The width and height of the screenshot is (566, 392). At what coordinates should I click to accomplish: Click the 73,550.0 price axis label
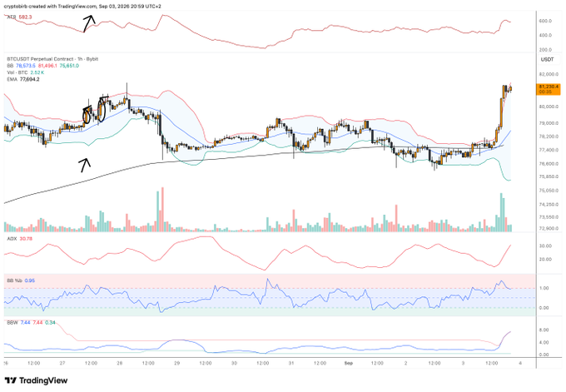pyautogui.click(x=549, y=217)
